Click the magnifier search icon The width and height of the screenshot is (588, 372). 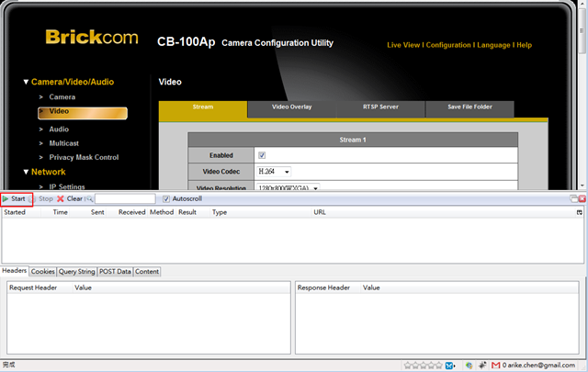coord(90,198)
